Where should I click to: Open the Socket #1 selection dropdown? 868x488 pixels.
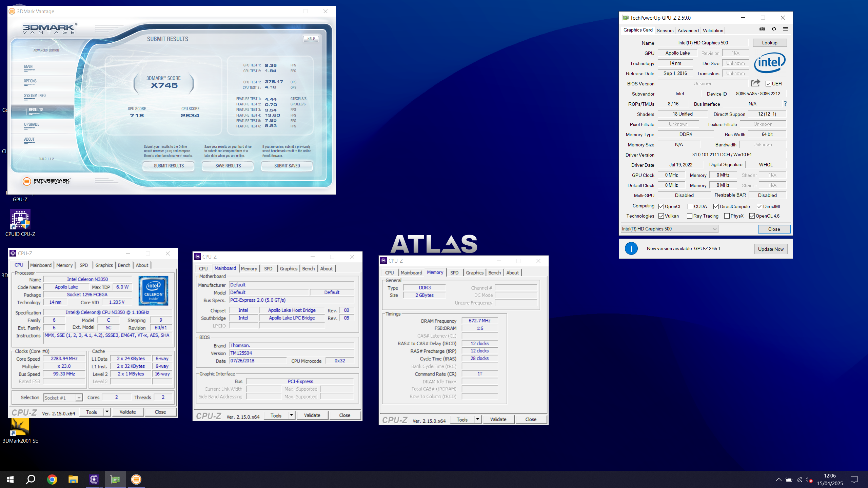click(x=63, y=398)
